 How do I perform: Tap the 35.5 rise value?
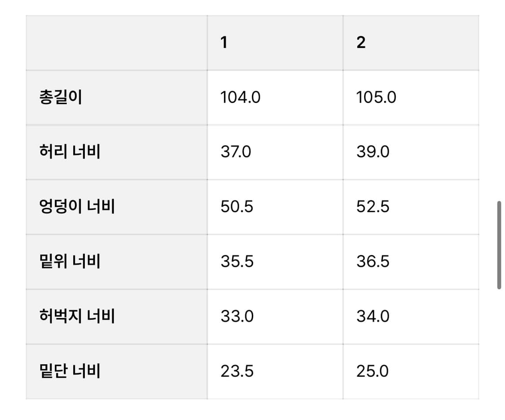(x=237, y=262)
